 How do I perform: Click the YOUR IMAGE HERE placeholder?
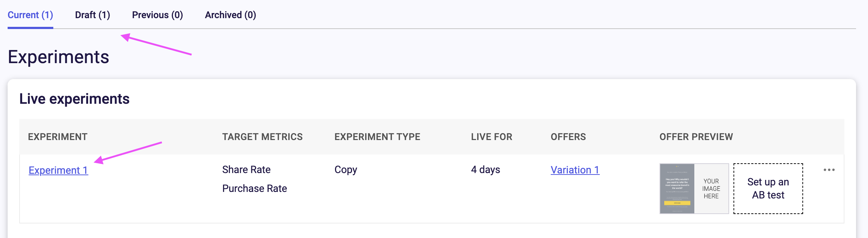[711, 189]
